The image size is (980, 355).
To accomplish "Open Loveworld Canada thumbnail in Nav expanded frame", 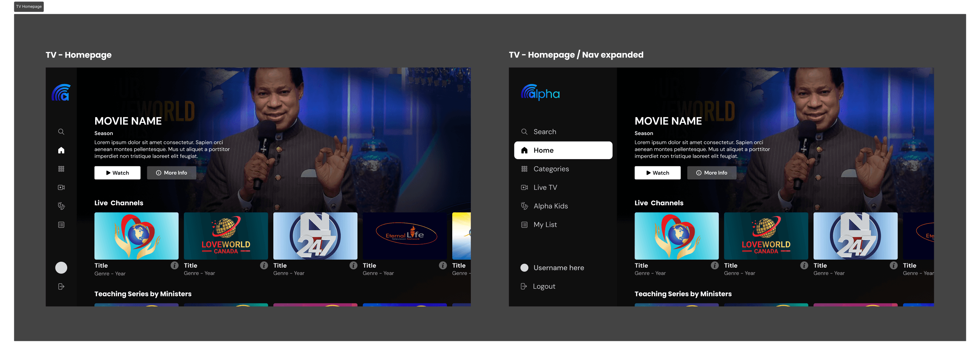I will click(x=766, y=236).
